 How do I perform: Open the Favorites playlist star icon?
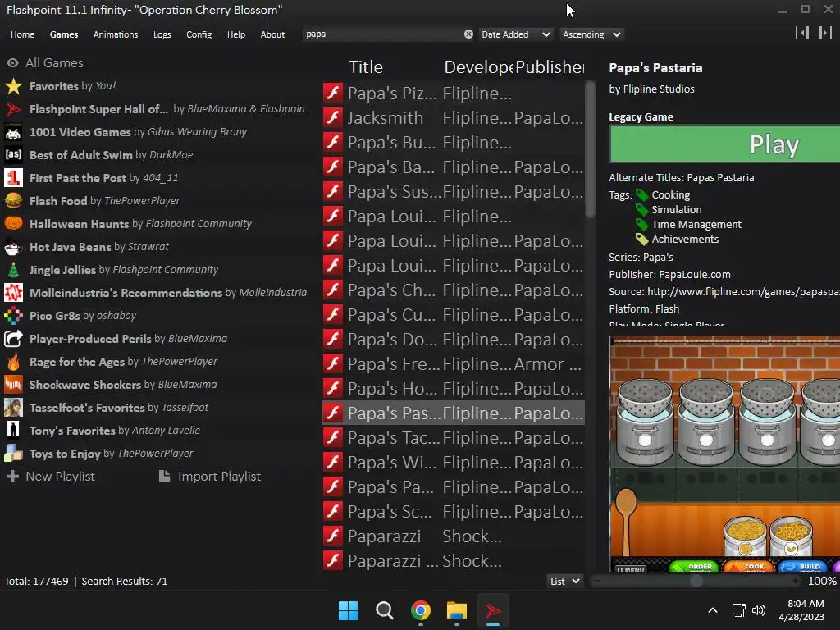point(13,86)
